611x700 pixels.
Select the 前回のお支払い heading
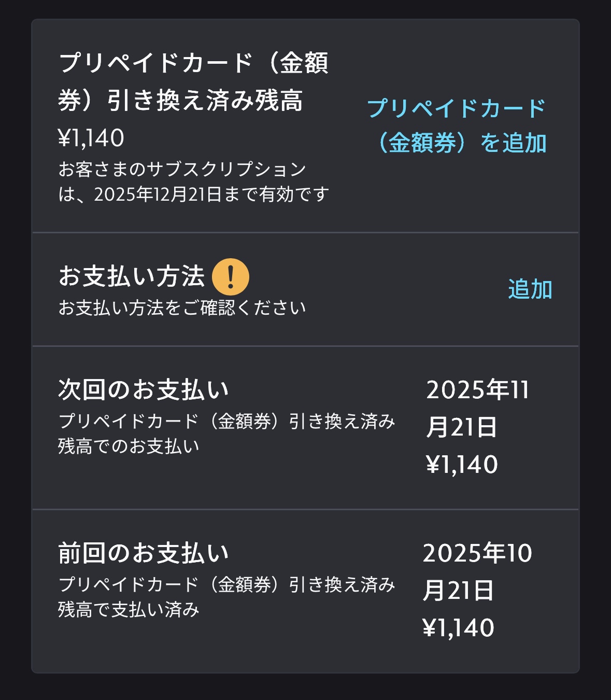pyautogui.click(x=144, y=553)
